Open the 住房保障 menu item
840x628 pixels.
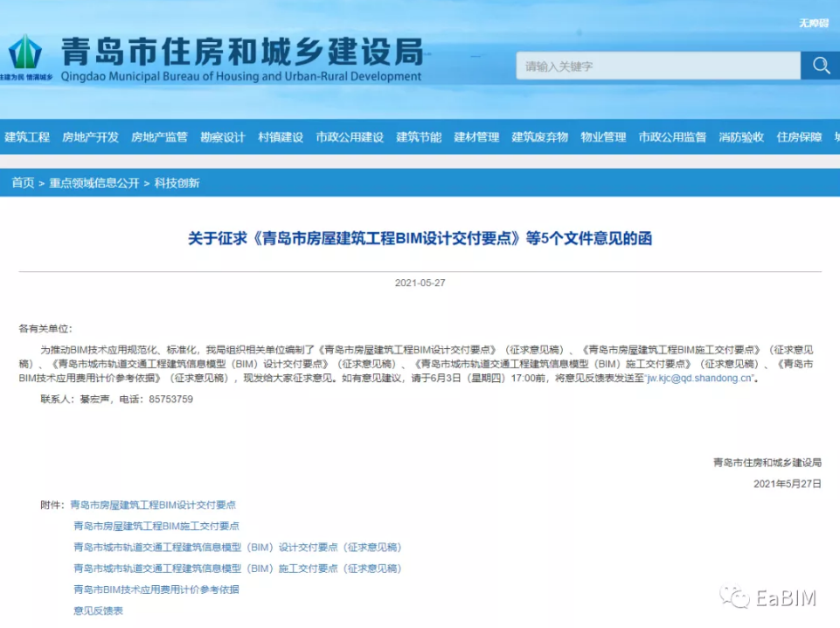799,137
